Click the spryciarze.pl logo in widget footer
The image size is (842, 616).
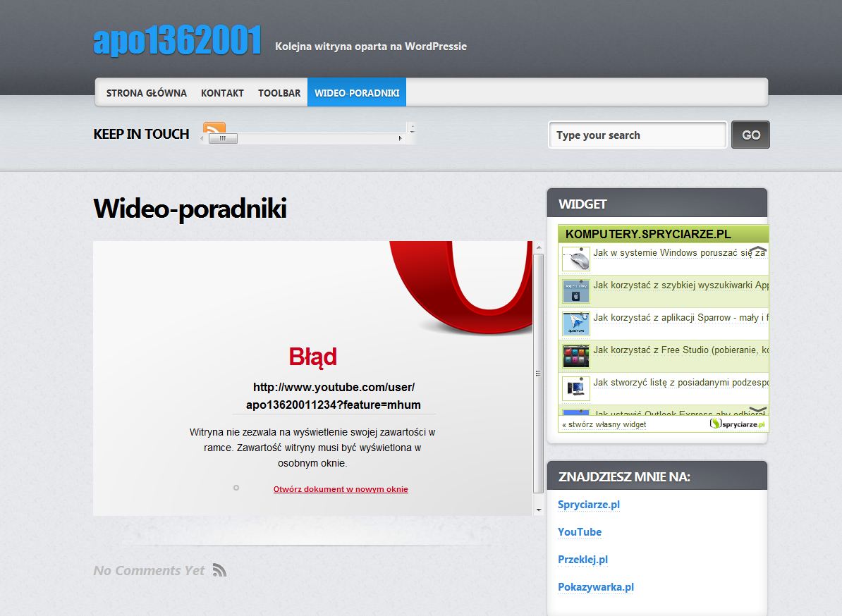click(x=738, y=424)
